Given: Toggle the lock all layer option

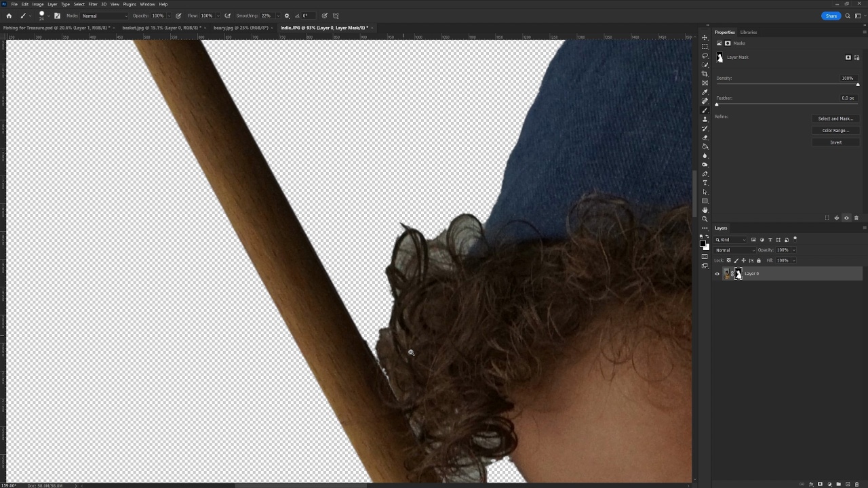Looking at the screenshot, I should (759, 260).
